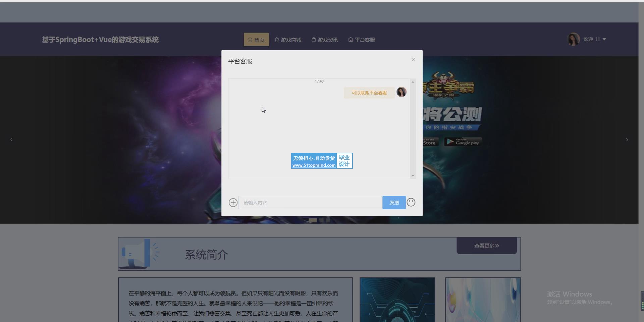Open the 游戏商城 menu item
The width and height of the screenshot is (644, 322).
[288, 40]
